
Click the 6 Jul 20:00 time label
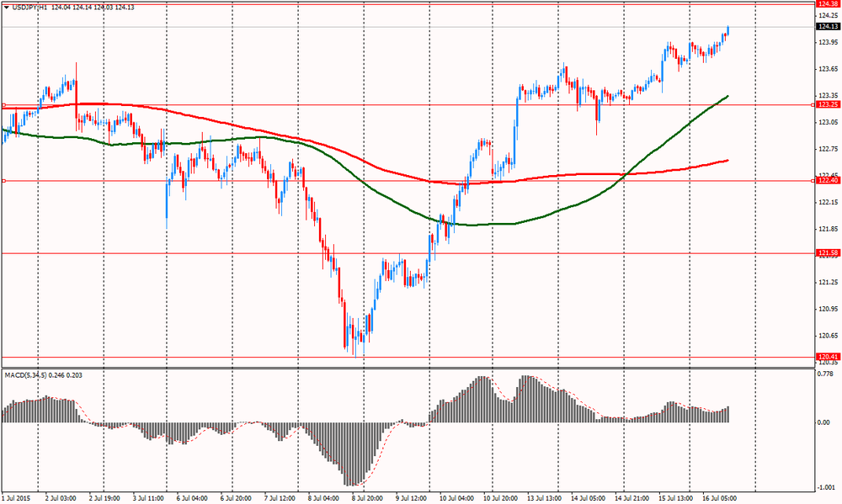pyautogui.click(x=236, y=499)
